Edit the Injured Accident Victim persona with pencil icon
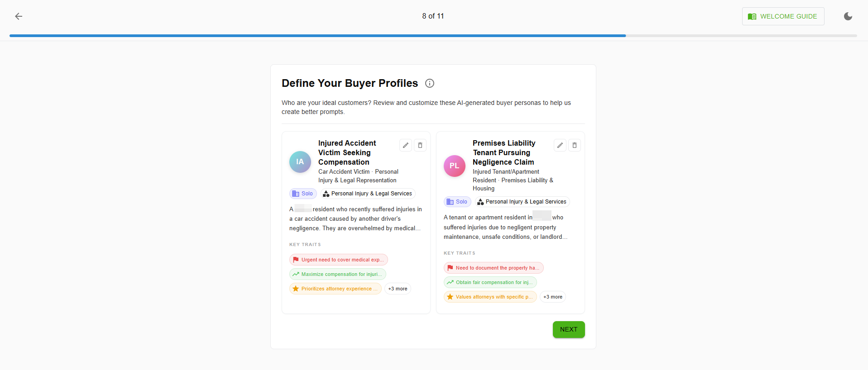Screen dimensions: 868x370 (405, 145)
